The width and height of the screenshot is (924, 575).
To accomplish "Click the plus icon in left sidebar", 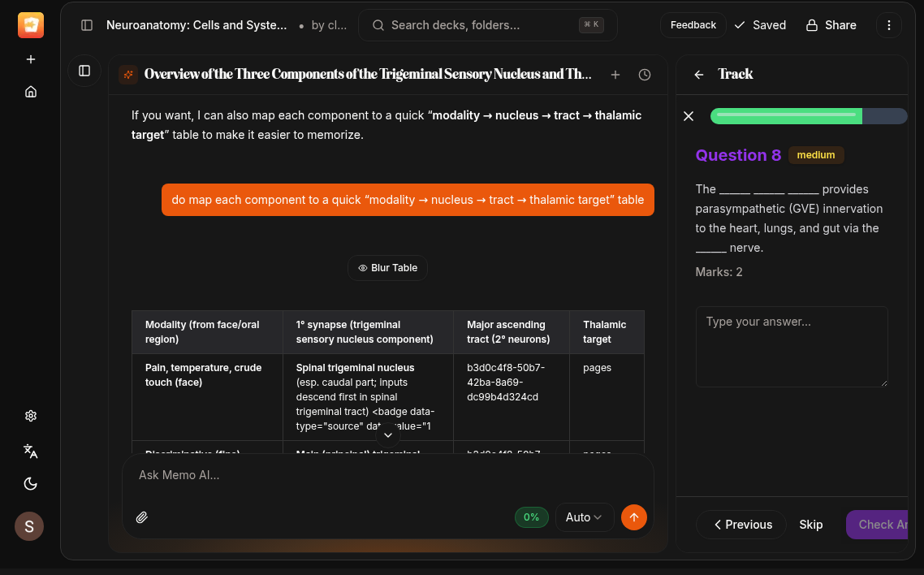I will (31, 59).
